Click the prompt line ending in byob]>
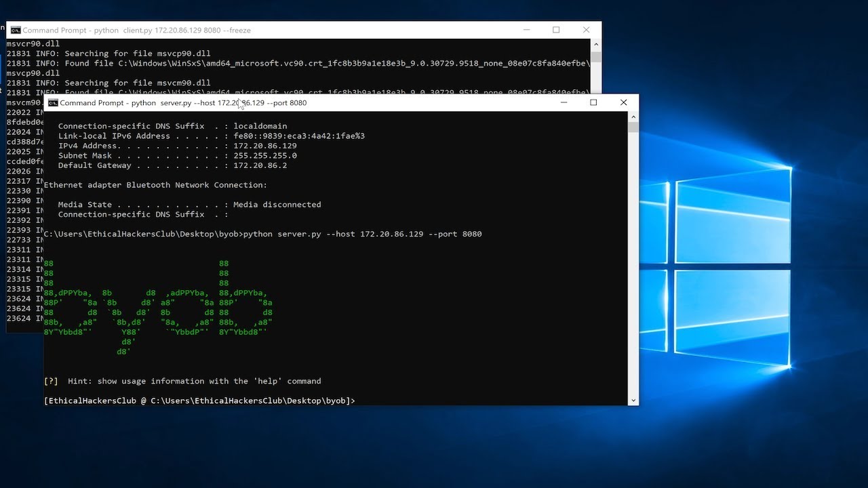This screenshot has width=868, height=488. 199,401
